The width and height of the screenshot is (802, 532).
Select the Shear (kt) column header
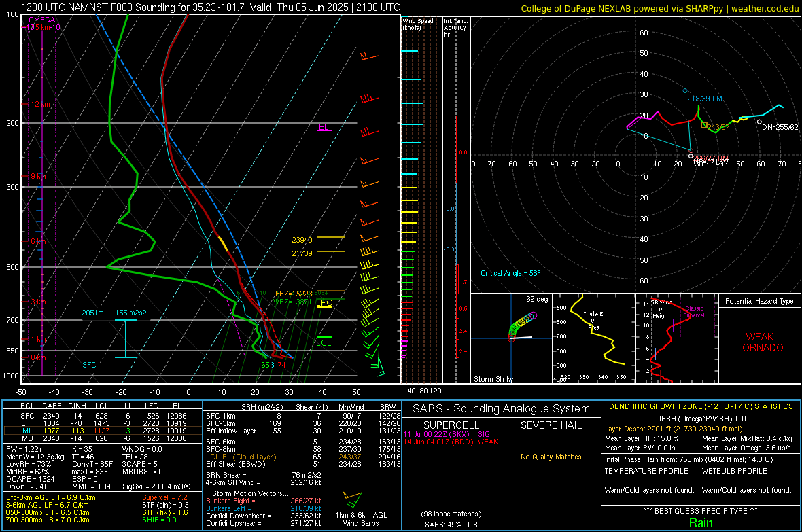point(311,407)
